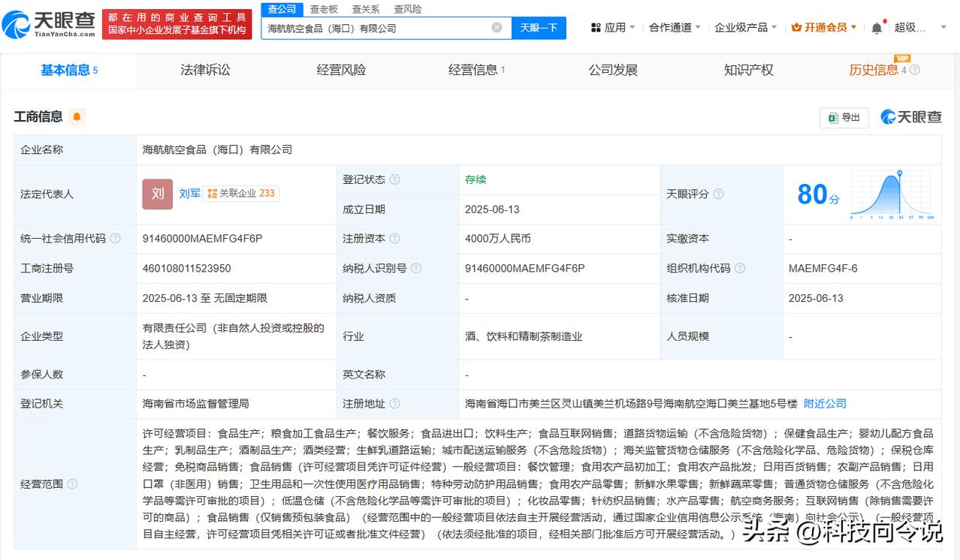
Task: Click the 天眼一下 search button
Action: [x=539, y=28]
